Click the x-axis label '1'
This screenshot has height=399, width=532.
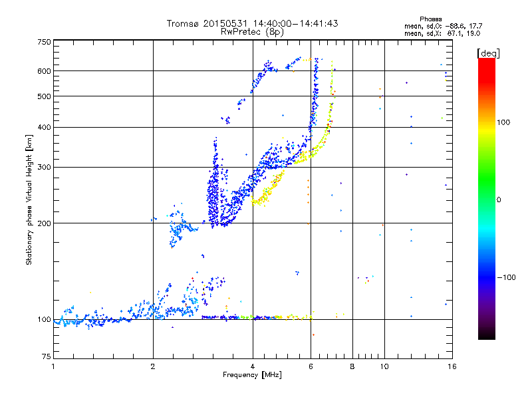pyautogui.click(x=53, y=366)
